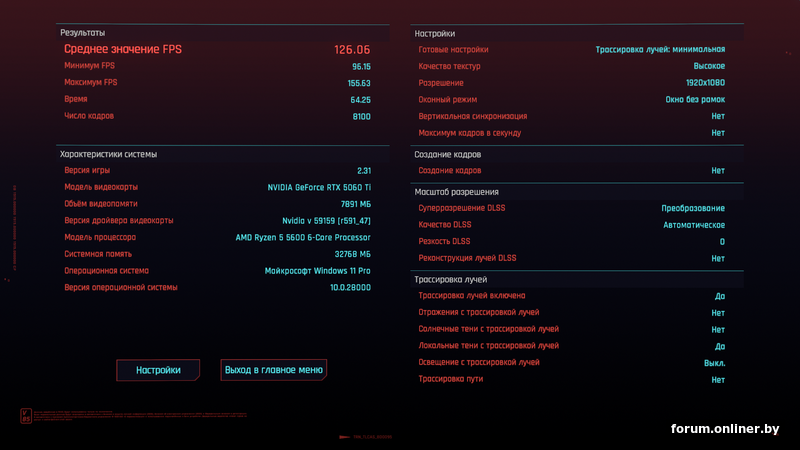This screenshot has width=800, height=450.
Task: Open the Настройки button
Action: pos(158,370)
